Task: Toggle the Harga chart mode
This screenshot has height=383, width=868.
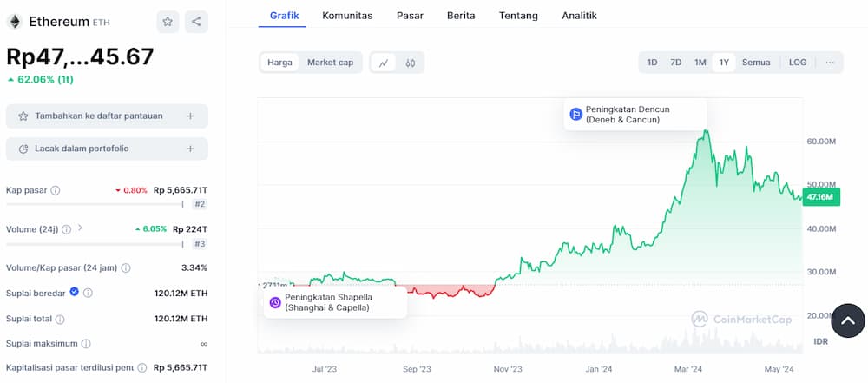Action: coord(279,63)
